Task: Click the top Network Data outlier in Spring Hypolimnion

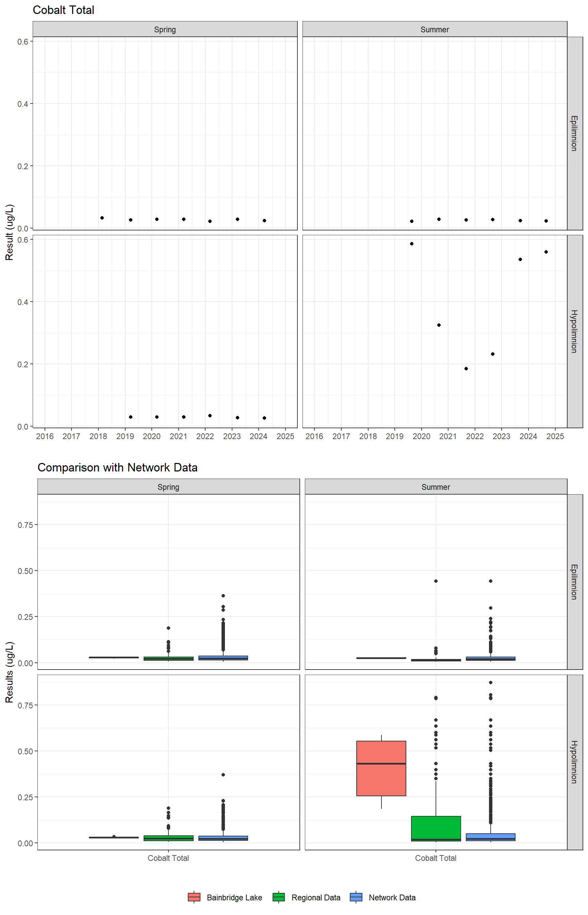Action: click(x=223, y=775)
